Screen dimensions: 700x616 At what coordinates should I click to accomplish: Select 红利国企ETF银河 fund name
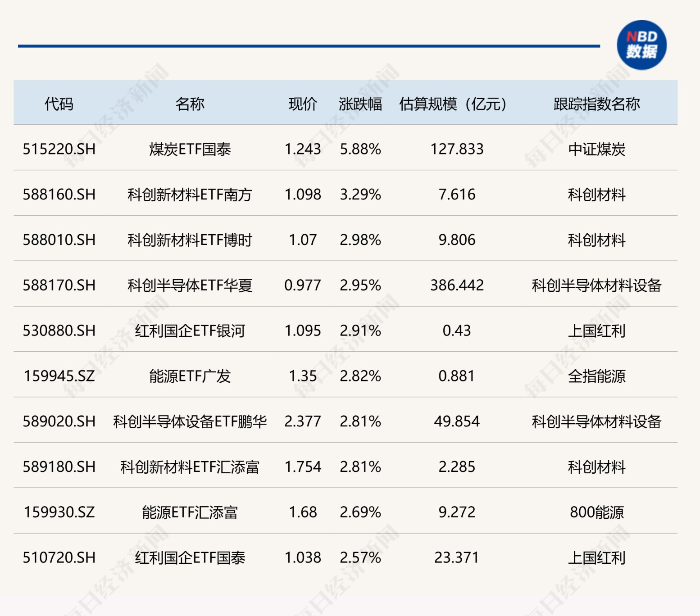pos(190,331)
